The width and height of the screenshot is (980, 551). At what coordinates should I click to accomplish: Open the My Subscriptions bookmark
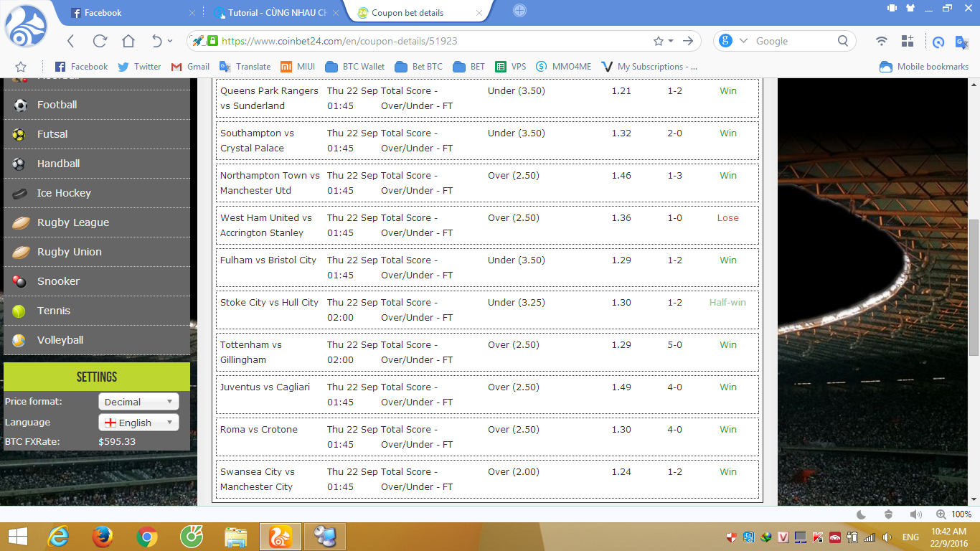[x=649, y=67]
